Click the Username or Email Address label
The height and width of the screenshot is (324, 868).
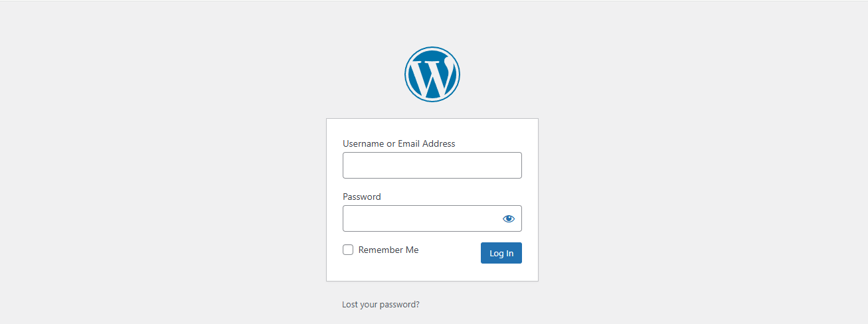point(398,143)
